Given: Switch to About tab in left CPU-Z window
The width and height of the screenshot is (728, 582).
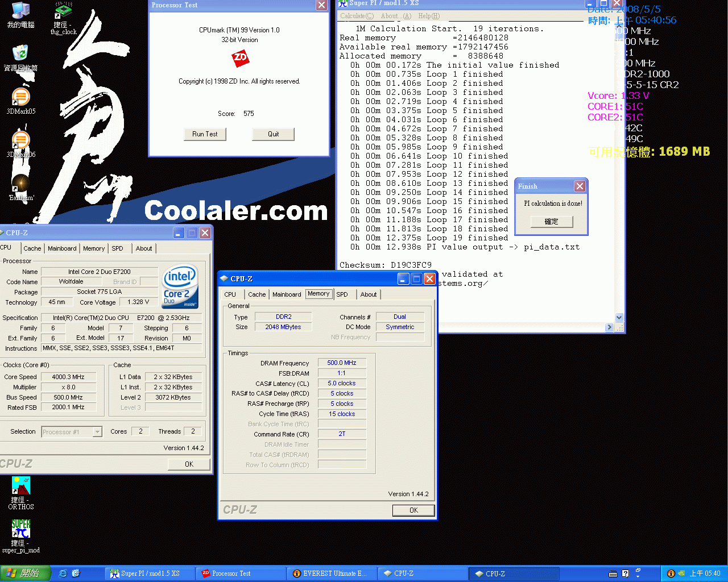Looking at the screenshot, I should [144, 248].
